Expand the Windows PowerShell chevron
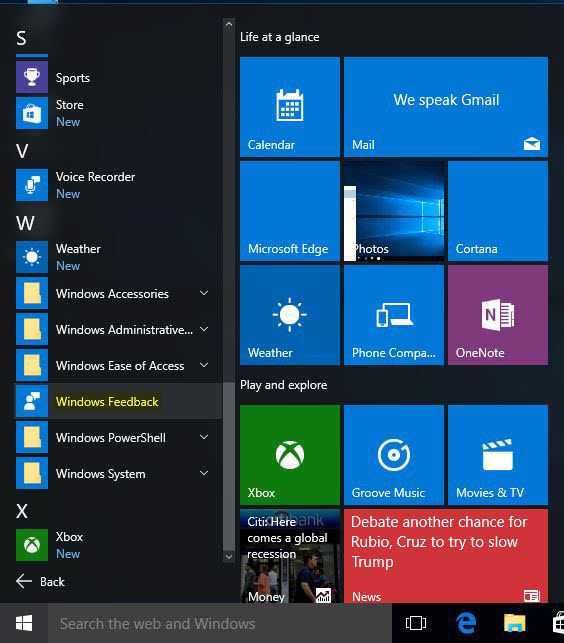564x643 pixels. [204, 437]
